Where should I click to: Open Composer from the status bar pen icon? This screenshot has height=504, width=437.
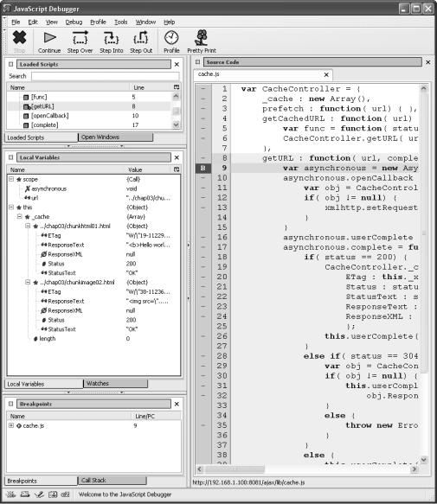coord(39,494)
